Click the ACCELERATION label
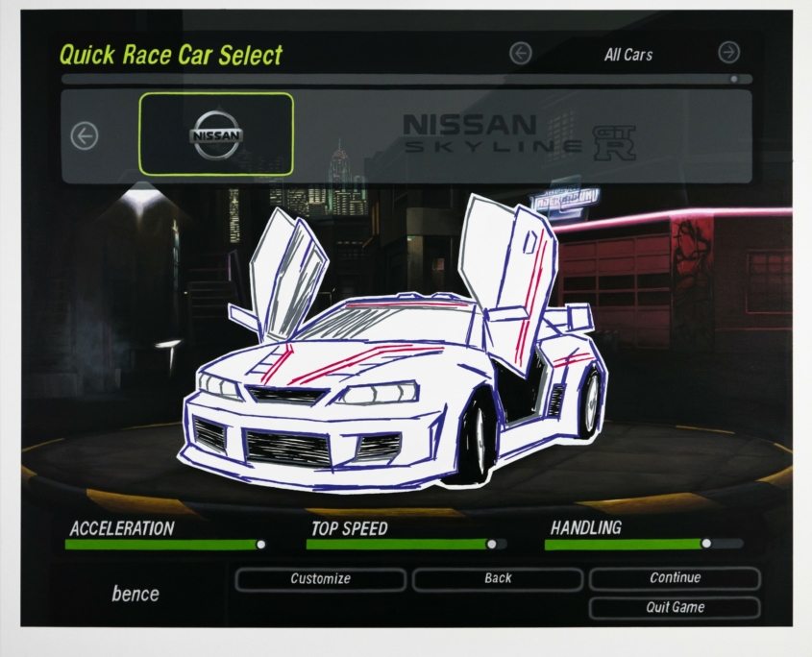Viewport: 812px width, 657px height. (122, 528)
